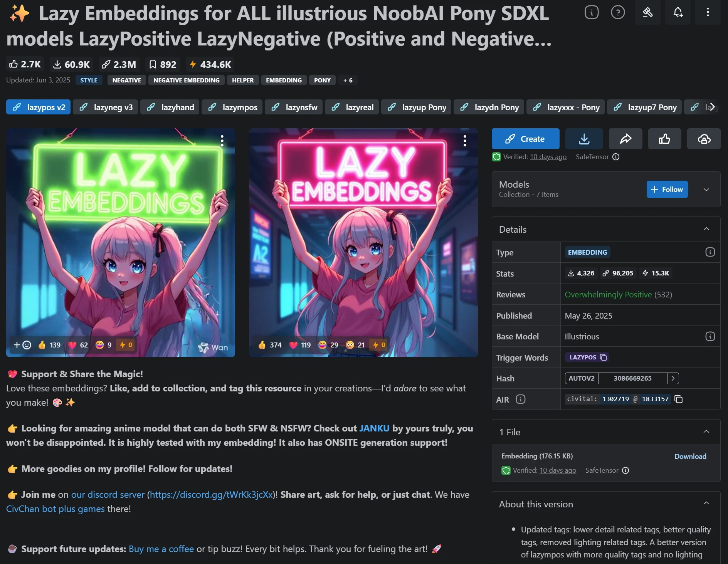Screen dimensions: 728x564
Task: React laugh 9 on first image
Action: [104, 345]
